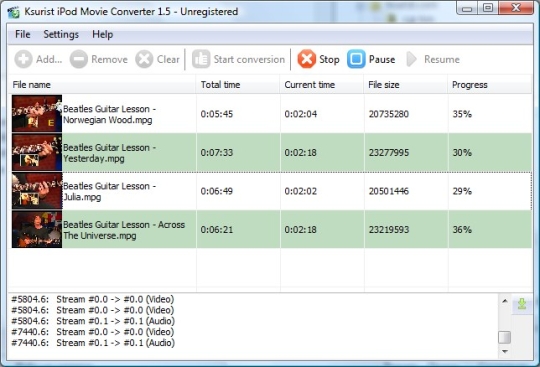Select the Yesterday video thumbnail
The height and width of the screenshot is (367, 540).
[37, 153]
